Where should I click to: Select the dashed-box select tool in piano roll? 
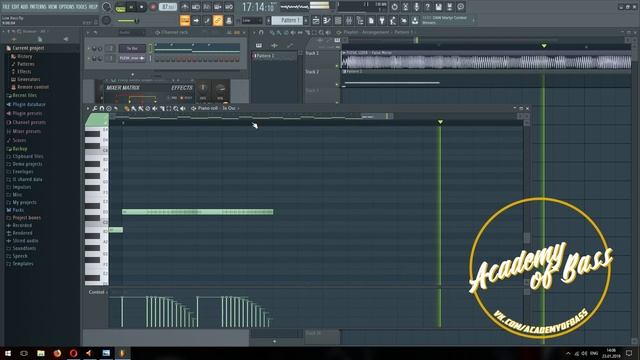pos(169,109)
